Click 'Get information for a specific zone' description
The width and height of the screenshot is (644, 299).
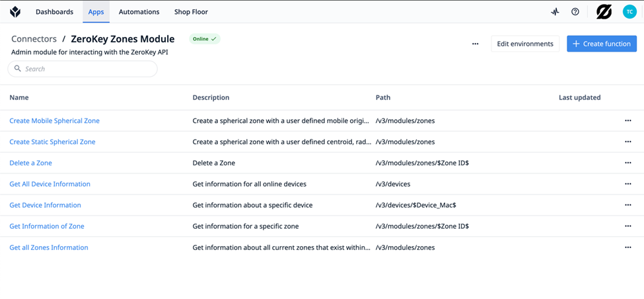click(x=246, y=226)
